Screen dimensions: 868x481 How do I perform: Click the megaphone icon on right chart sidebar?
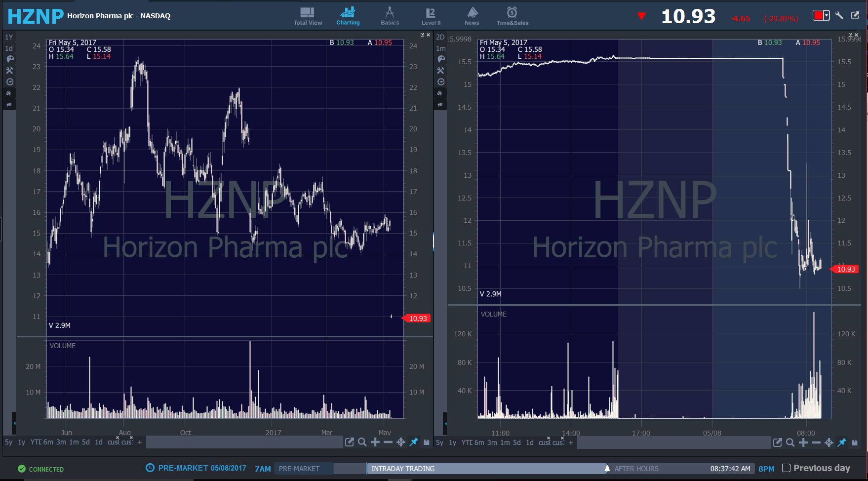441,105
